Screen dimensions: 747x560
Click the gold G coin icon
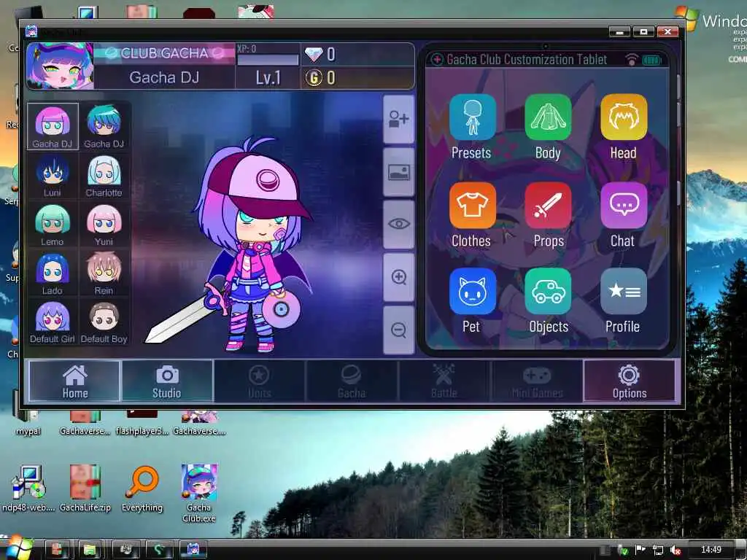314,77
